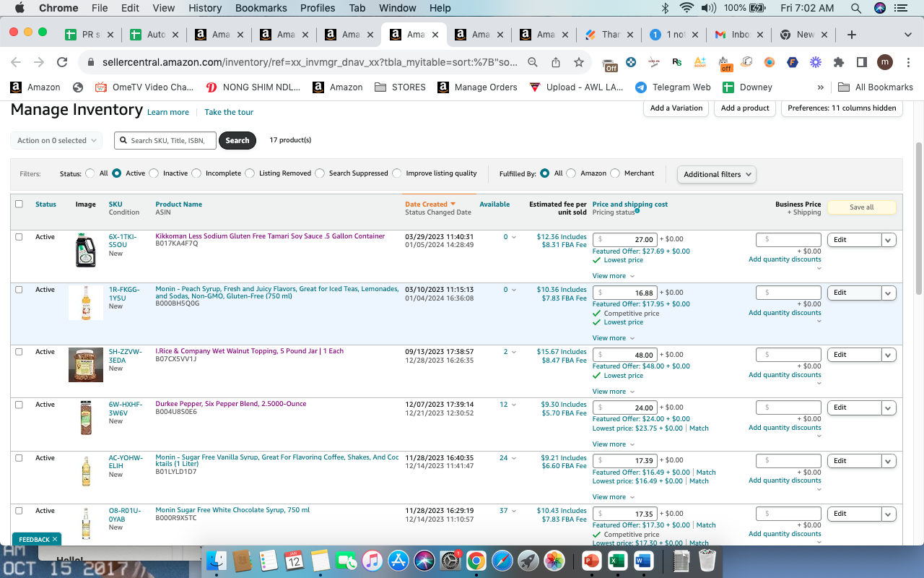Open the 'Action on 0 selected' dropdown
Image resolution: width=924 pixels, height=578 pixels.
pyautogui.click(x=56, y=141)
